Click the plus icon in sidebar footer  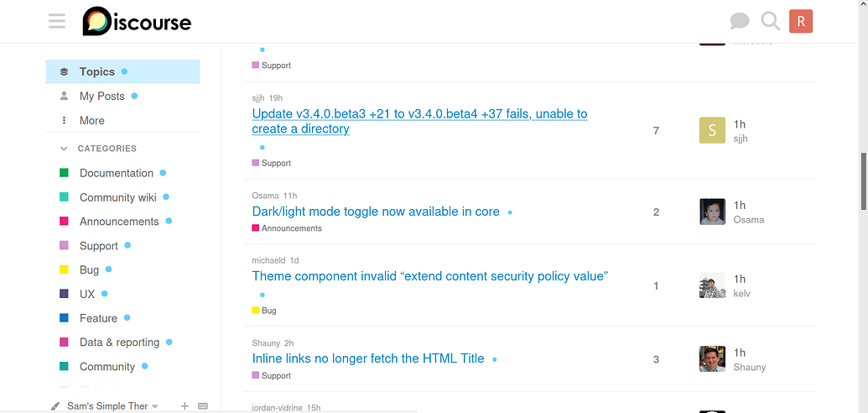click(x=185, y=406)
